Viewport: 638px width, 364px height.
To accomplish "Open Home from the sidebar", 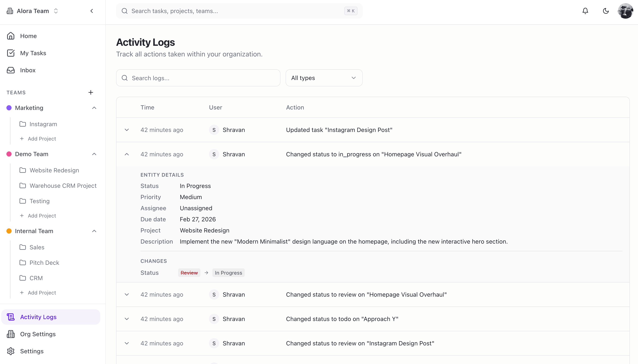I will coord(28,36).
